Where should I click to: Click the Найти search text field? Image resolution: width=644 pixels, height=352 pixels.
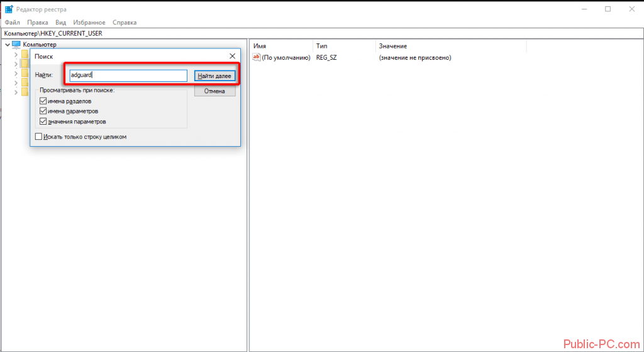128,76
